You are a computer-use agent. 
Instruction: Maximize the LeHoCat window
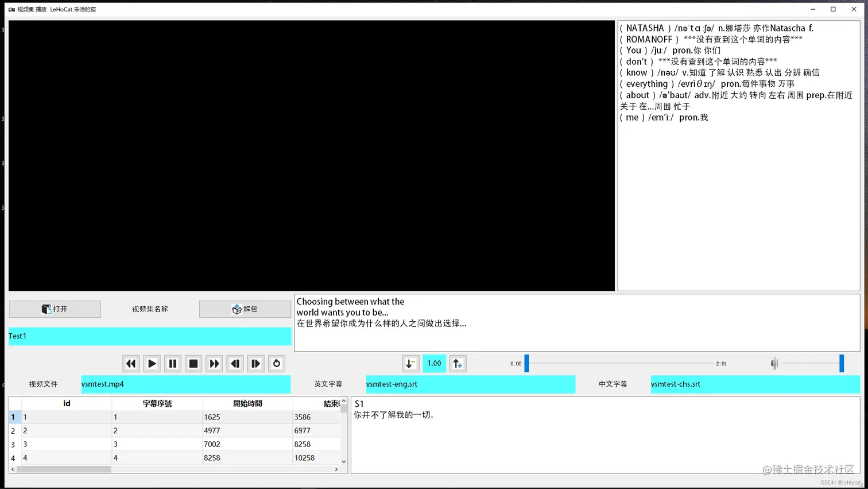point(833,9)
